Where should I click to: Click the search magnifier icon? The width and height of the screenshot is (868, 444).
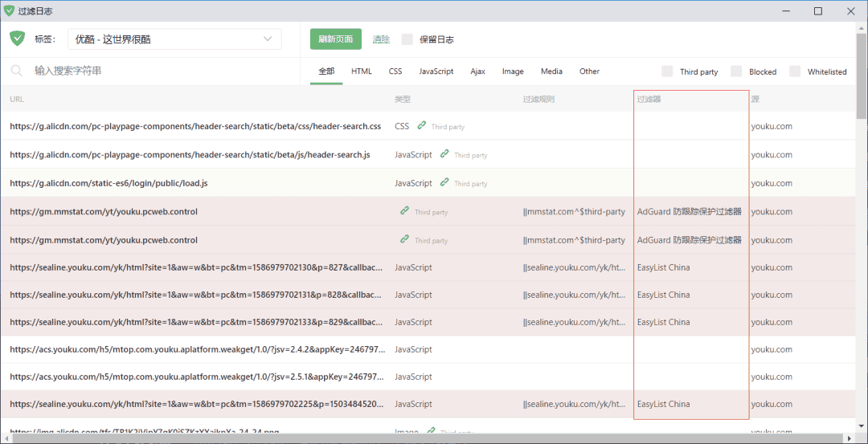click(x=16, y=71)
